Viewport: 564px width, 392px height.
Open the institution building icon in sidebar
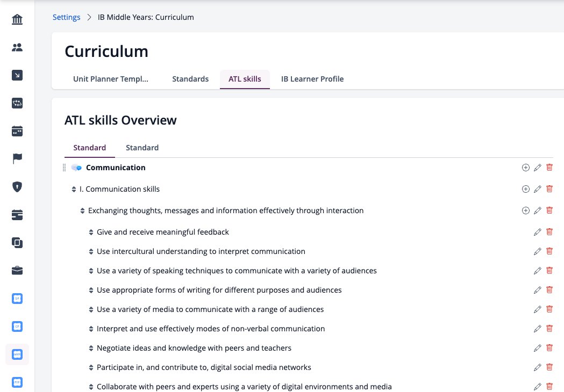[x=17, y=19]
